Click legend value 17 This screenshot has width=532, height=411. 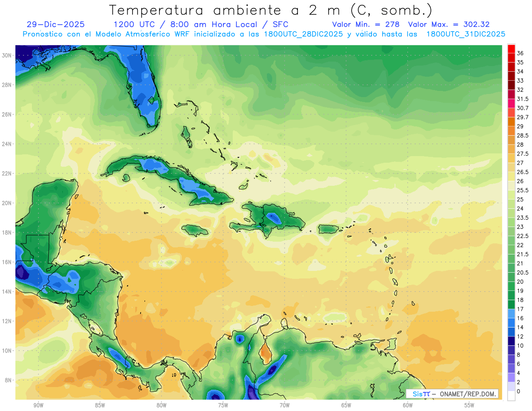click(520, 309)
